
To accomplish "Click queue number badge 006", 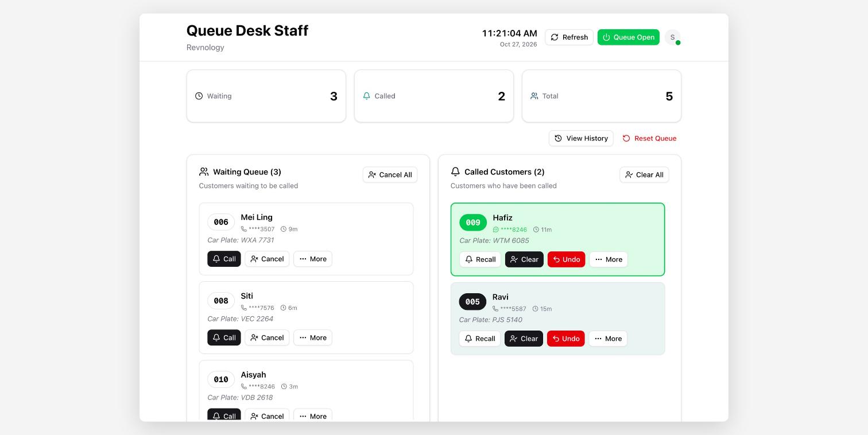I will click(x=221, y=222).
